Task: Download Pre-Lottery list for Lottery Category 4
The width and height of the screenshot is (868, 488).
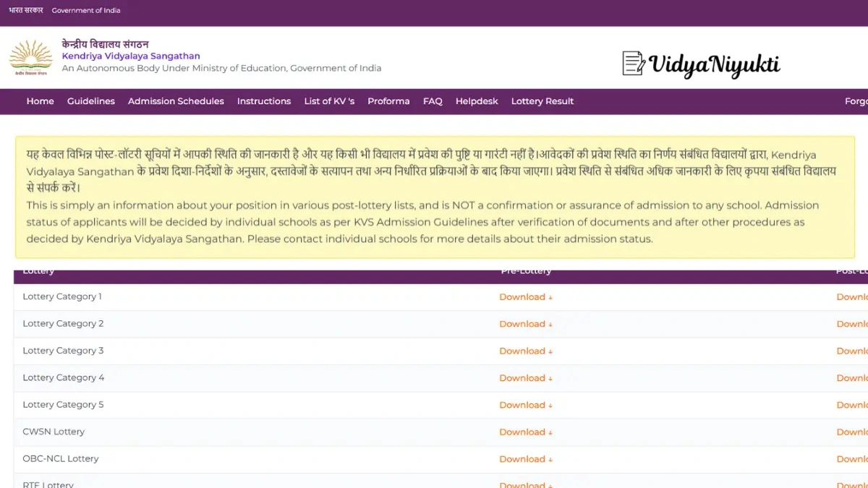Action: (525, 378)
